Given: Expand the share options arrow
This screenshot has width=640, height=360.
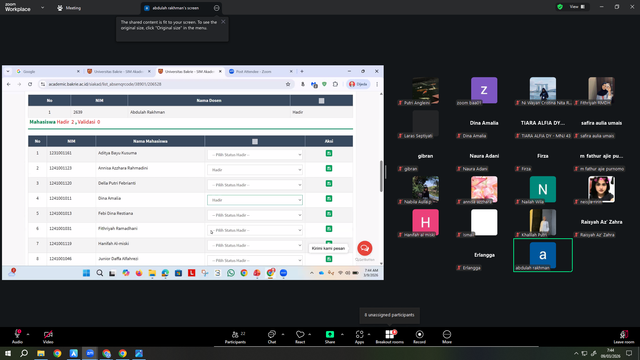Looking at the screenshot, I should click(x=342, y=334).
